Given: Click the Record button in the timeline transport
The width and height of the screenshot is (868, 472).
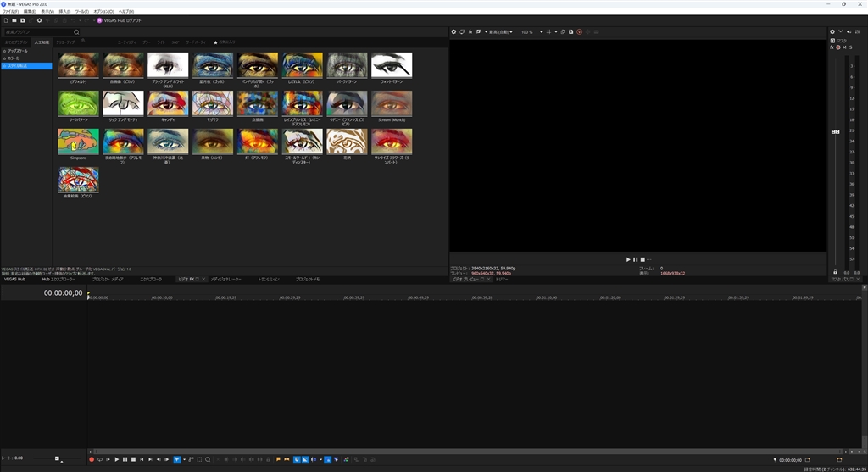Looking at the screenshot, I should [92, 459].
